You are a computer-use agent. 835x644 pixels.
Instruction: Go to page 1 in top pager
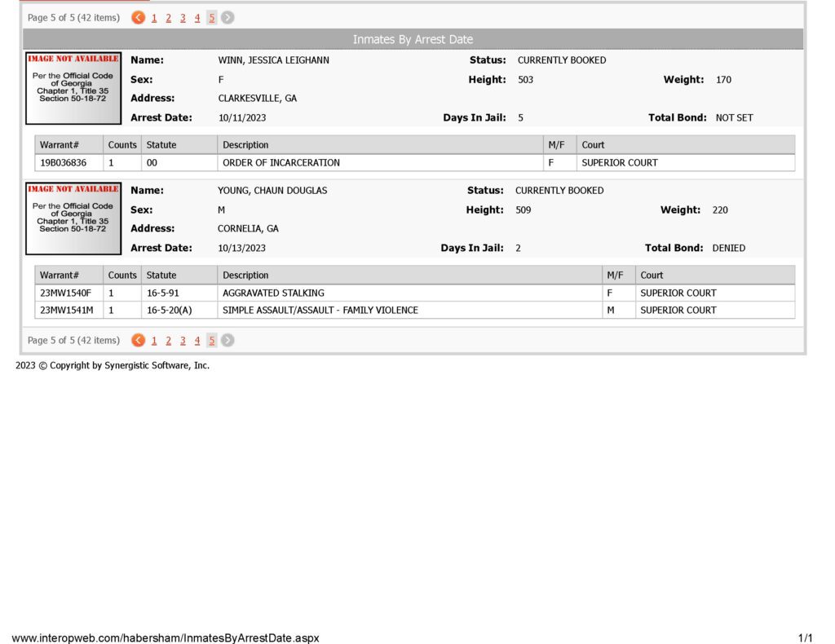click(x=154, y=18)
